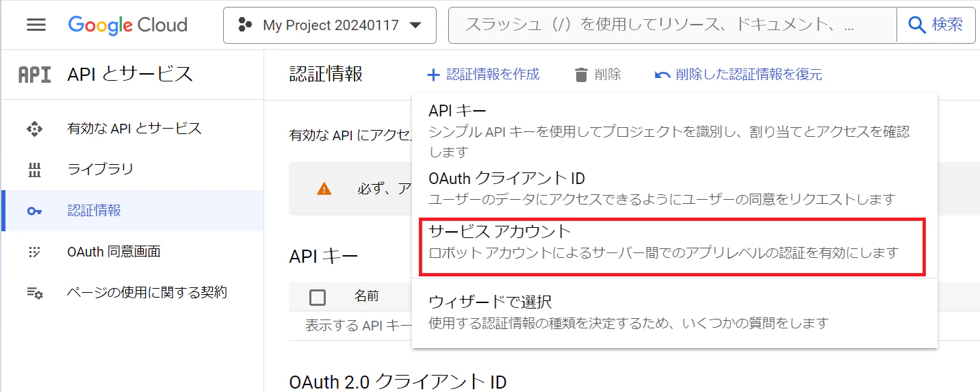Click the 有効な API とサービス icon
Image resolution: width=980 pixels, height=392 pixels.
(x=34, y=128)
